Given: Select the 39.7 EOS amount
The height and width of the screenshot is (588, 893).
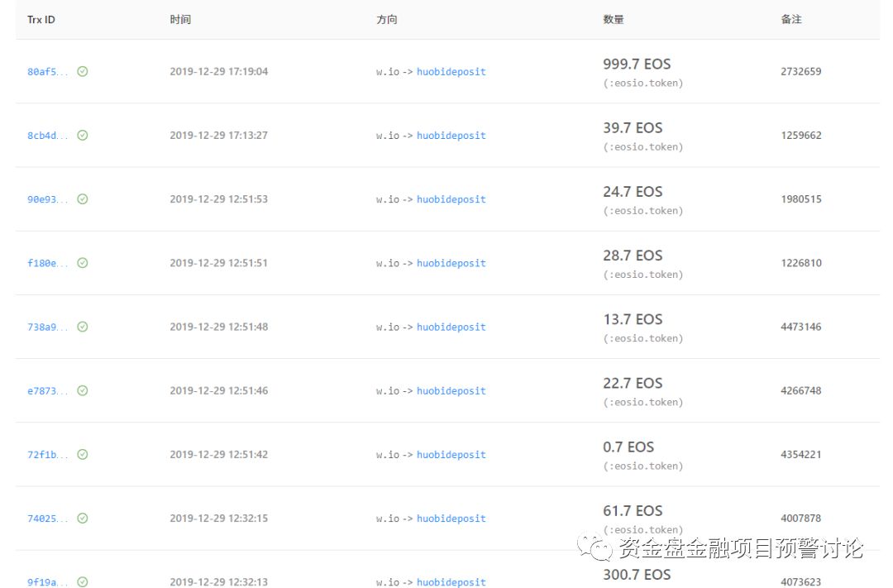Looking at the screenshot, I should (x=633, y=127).
